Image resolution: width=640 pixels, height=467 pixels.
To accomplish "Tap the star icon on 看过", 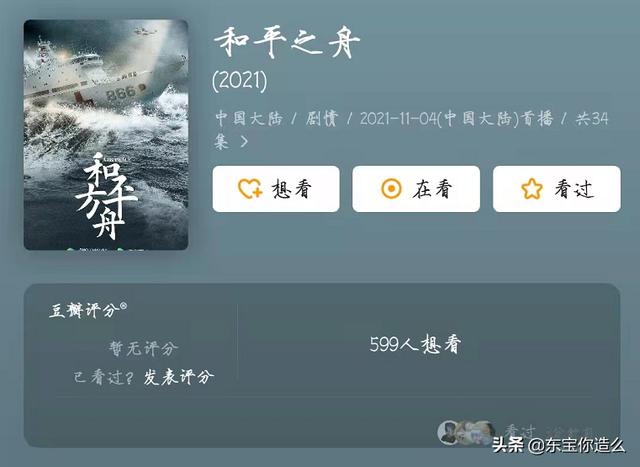I will point(532,189).
